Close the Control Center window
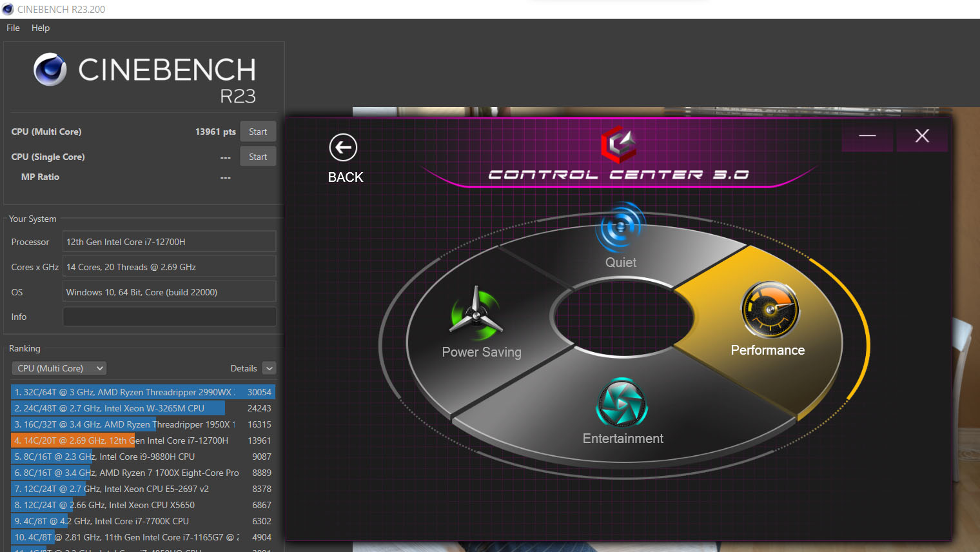 [x=922, y=135]
